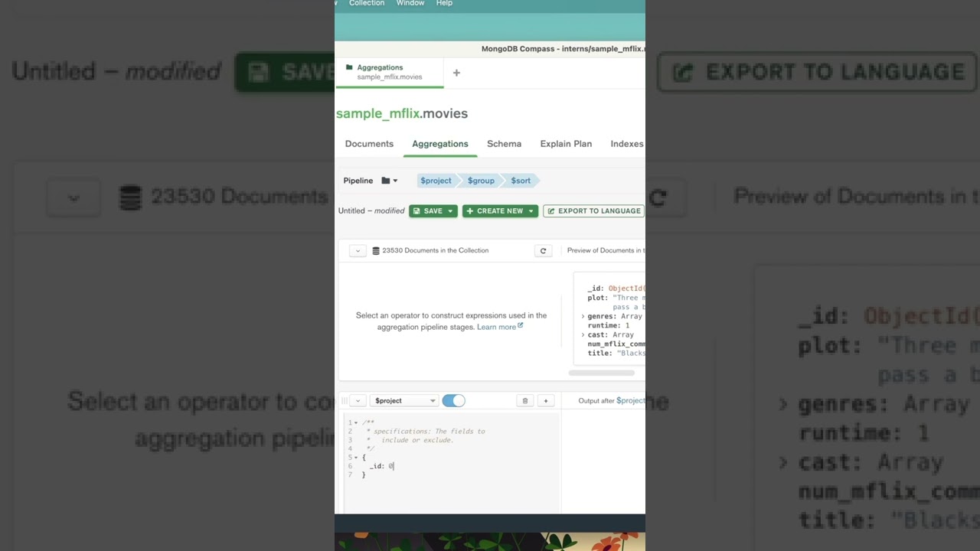Image resolution: width=980 pixels, height=551 pixels.
Task: Open the Collection menu
Action: point(367,3)
